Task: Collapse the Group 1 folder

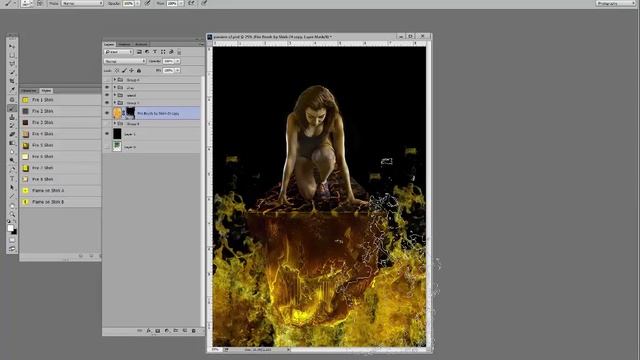Action: (x=115, y=102)
